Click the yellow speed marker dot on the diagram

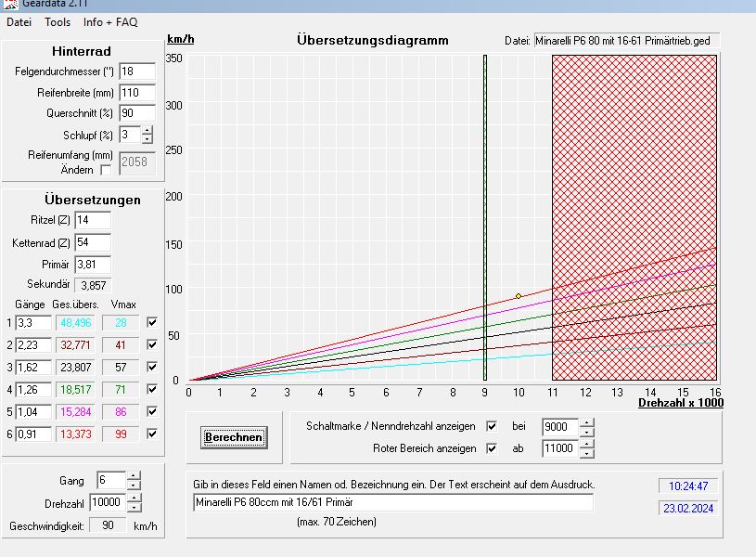tap(519, 296)
